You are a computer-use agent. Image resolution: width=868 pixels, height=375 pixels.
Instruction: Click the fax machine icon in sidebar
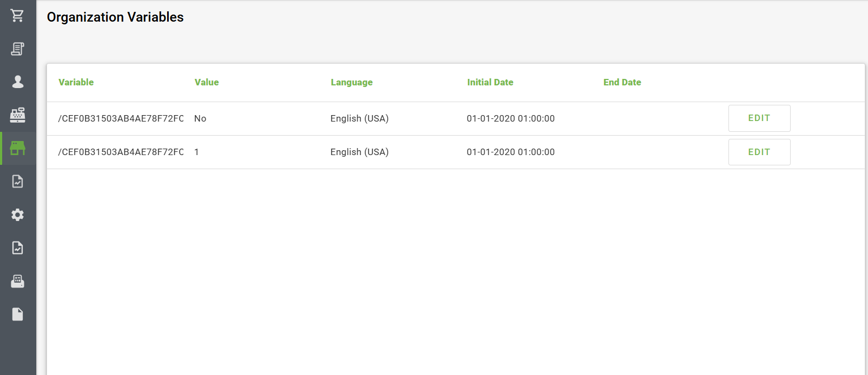point(17,282)
